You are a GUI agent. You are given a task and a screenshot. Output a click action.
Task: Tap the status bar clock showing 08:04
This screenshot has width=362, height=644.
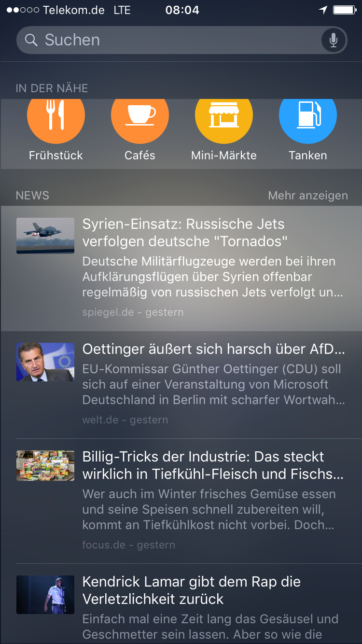tap(182, 10)
